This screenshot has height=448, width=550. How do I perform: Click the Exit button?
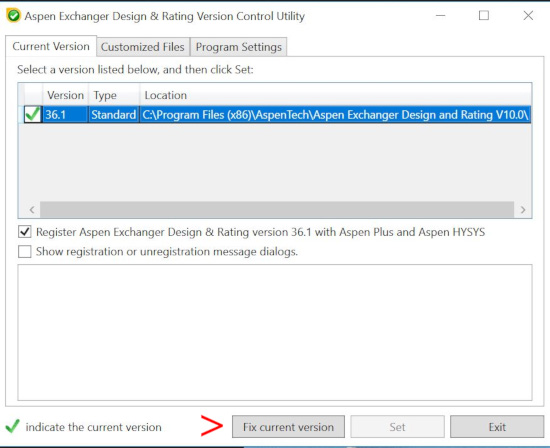(497, 427)
